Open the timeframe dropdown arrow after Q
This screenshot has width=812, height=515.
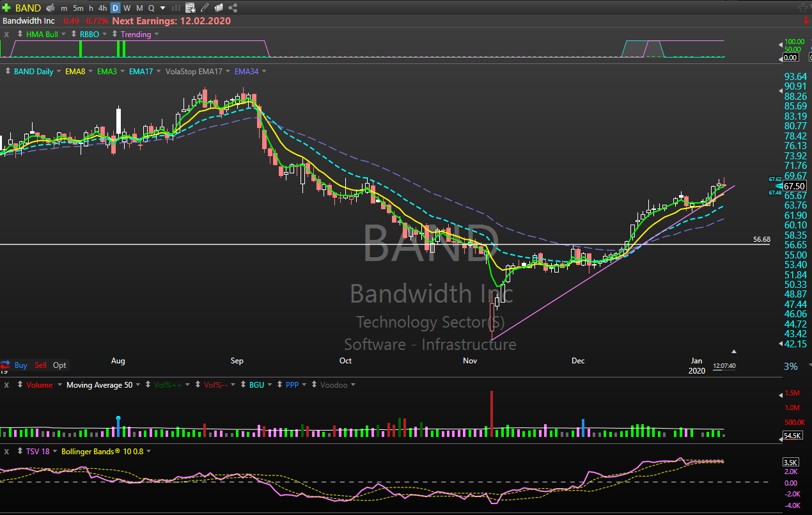(162, 8)
